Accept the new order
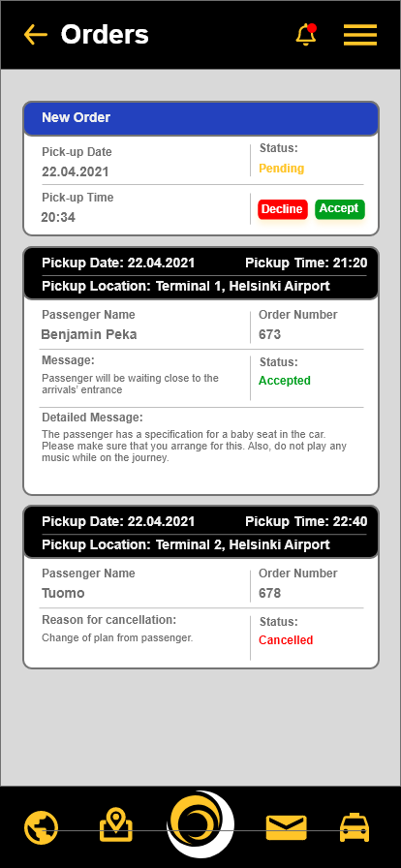The image size is (401, 868). point(340,208)
